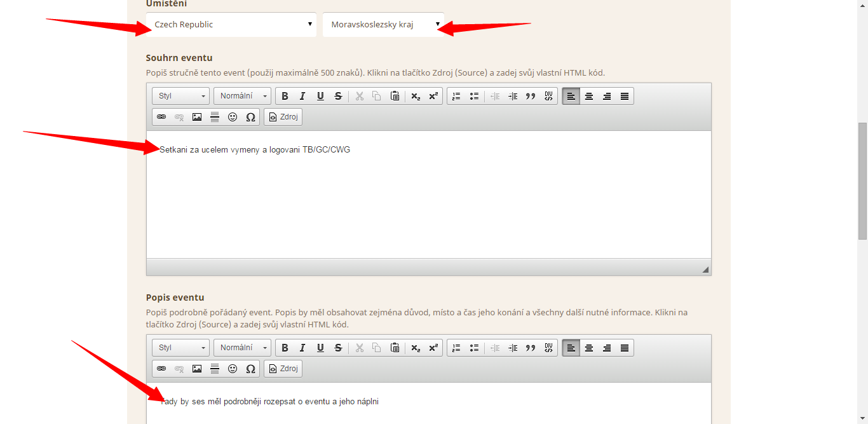Insert special character (omega) in the Popis eventu editor
The height and width of the screenshot is (424, 868).
tap(250, 369)
